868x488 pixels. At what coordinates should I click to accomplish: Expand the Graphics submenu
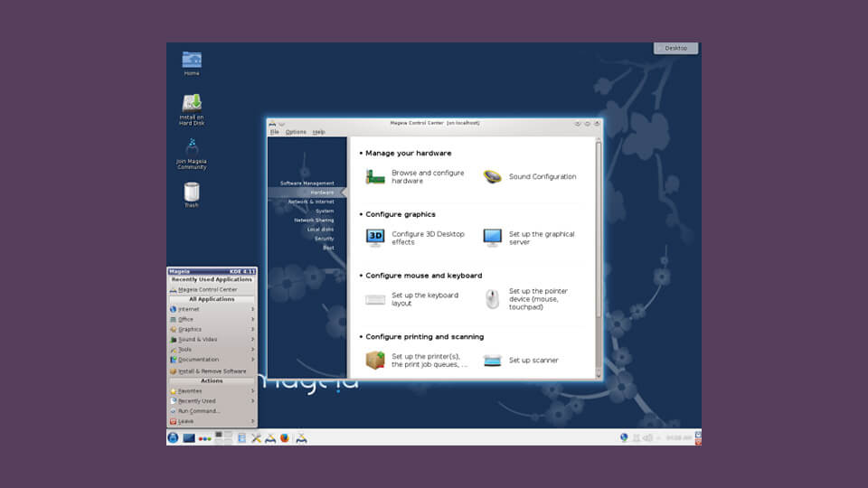coord(212,329)
